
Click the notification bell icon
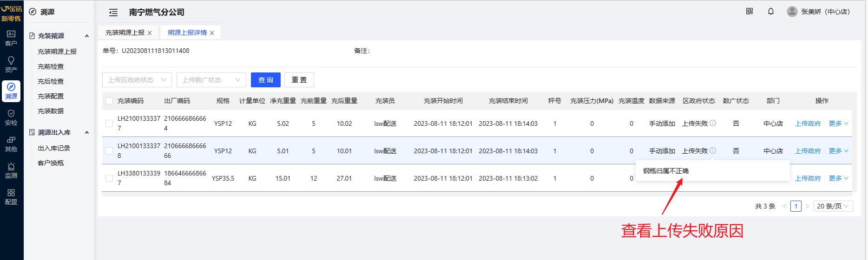tap(771, 12)
